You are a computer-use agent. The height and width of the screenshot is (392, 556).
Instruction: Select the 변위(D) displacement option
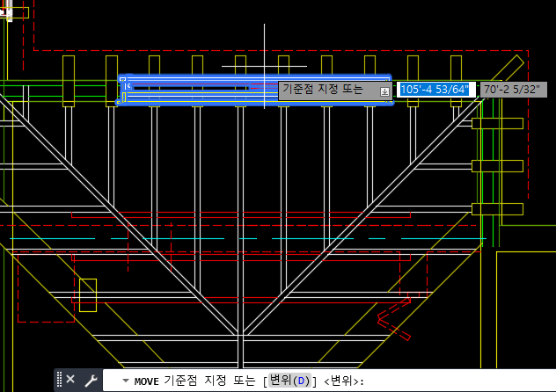290,381
